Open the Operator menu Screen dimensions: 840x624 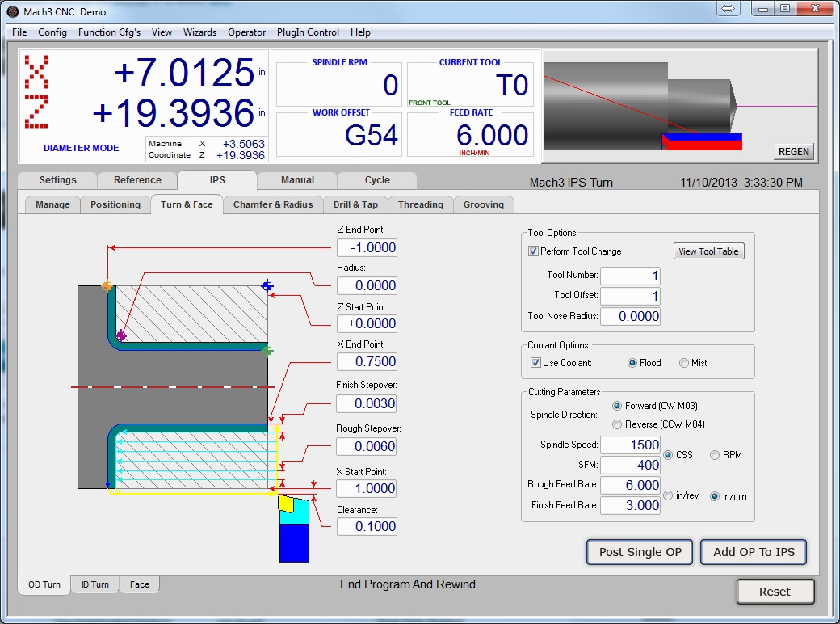[246, 32]
